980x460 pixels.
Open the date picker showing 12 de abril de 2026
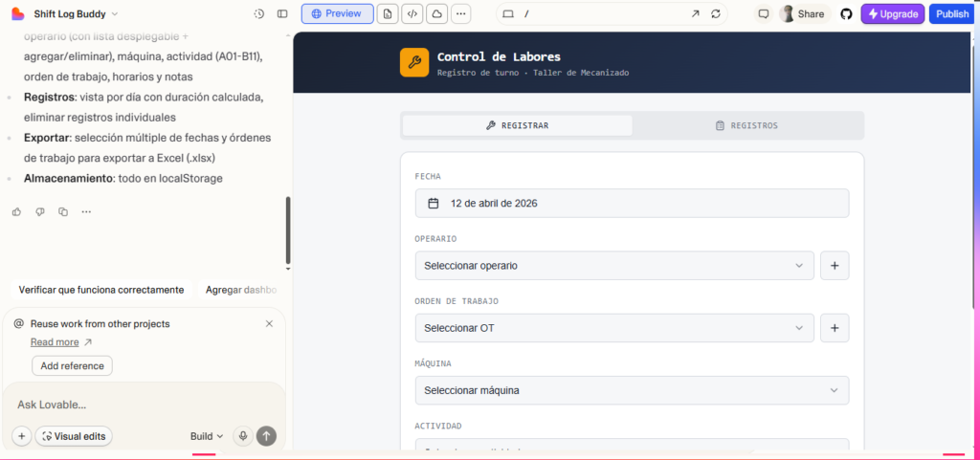point(632,204)
